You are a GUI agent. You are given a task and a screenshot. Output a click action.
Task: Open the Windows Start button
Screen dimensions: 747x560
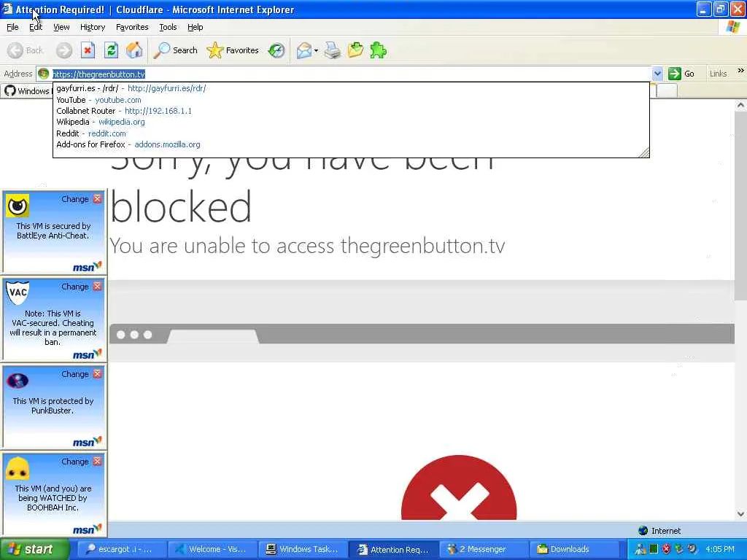pyautogui.click(x=34, y=549)
